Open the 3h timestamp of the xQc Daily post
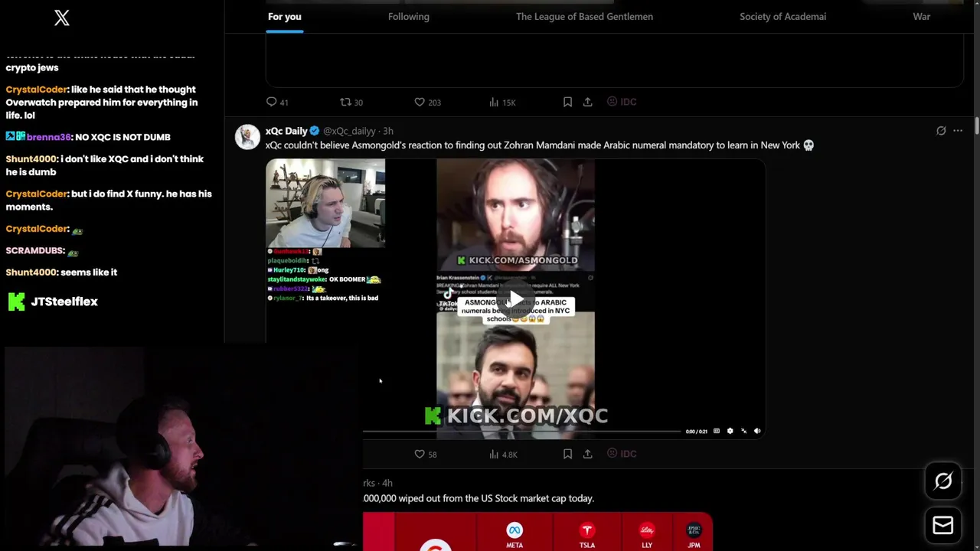The height and width of the screenshot is (551, 980). (388, 131)
